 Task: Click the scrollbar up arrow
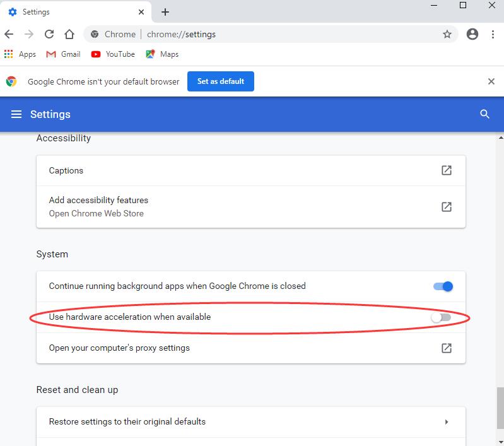(x=501, y=138)
